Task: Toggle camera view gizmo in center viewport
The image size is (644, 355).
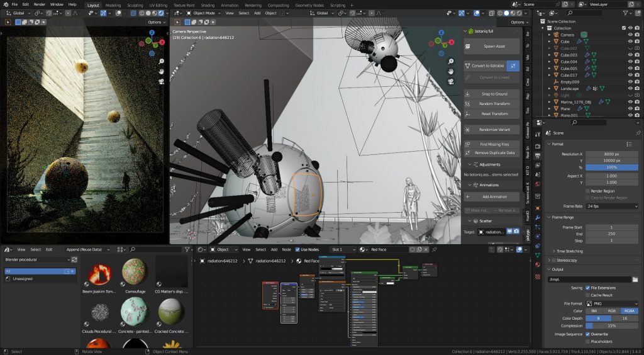Action: pos(450,81)
